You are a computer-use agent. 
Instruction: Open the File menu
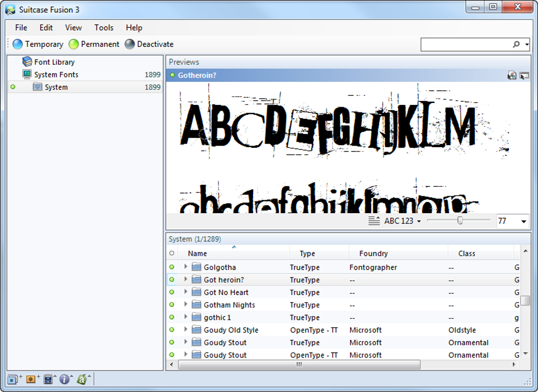21,27
